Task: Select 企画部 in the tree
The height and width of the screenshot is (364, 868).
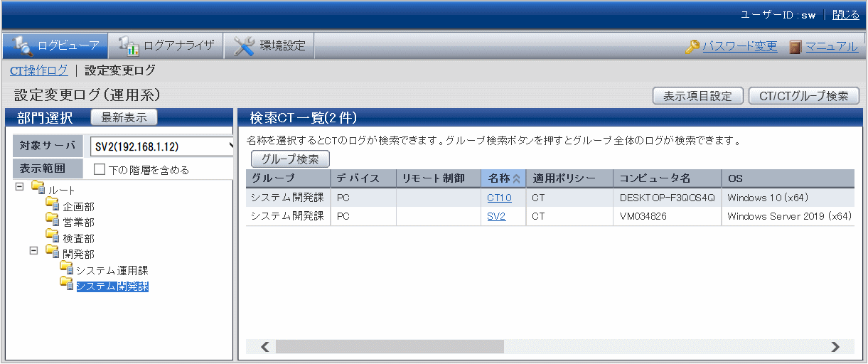Action: pos(78,207)
